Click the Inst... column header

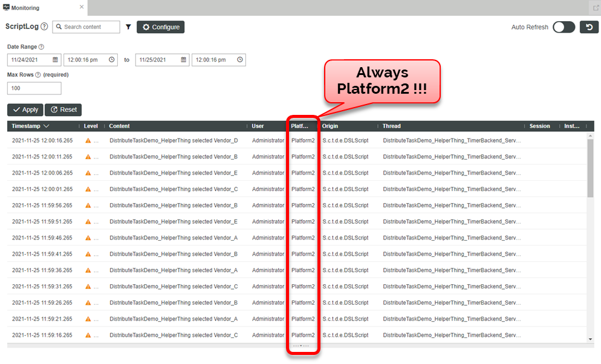572,126
